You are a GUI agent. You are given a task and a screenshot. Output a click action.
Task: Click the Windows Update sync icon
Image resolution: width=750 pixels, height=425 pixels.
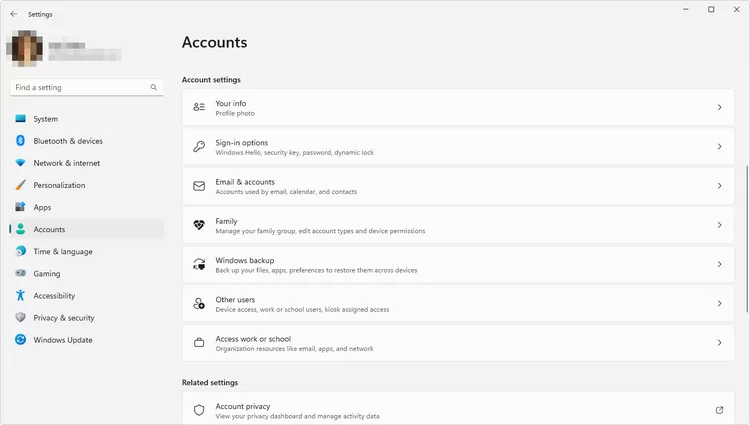pyautogui.click(x=20, y=339)
